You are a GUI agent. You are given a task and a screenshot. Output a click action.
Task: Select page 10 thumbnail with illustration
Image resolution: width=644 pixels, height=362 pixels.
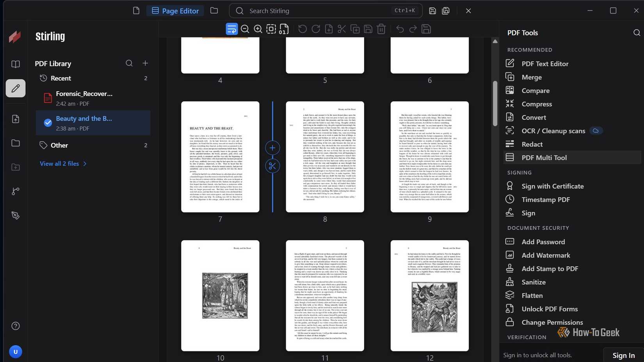[x=220, y=295]
